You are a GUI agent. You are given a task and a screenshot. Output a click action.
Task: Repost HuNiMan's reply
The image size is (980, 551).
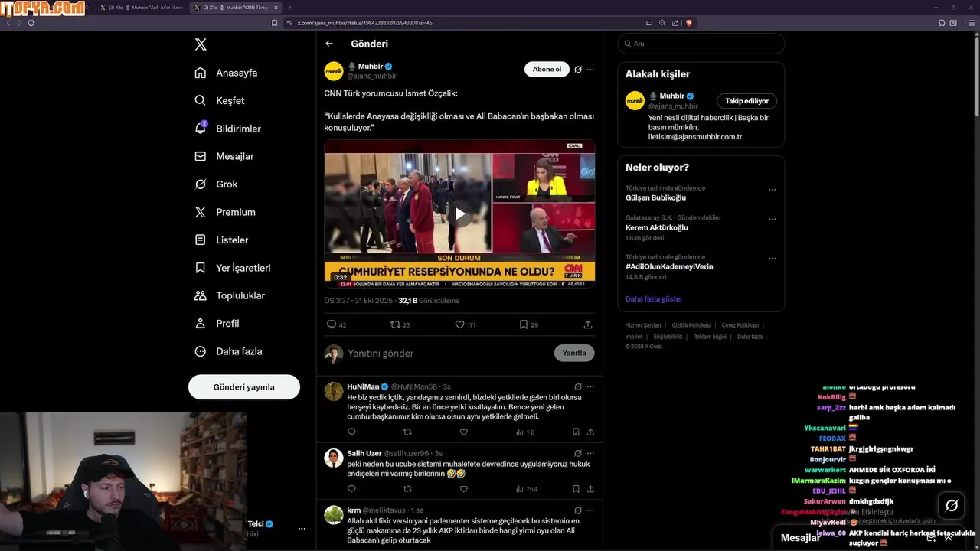tap(407, 432)
